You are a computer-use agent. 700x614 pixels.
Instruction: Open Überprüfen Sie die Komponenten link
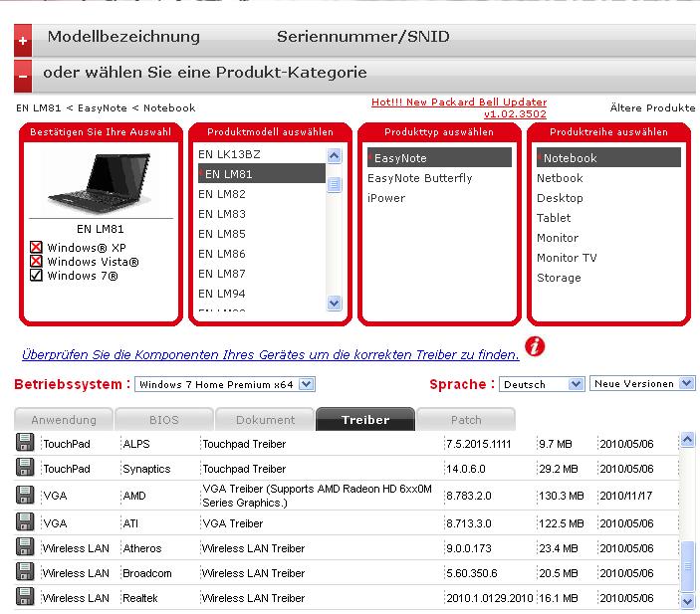(x=271, y=354)
